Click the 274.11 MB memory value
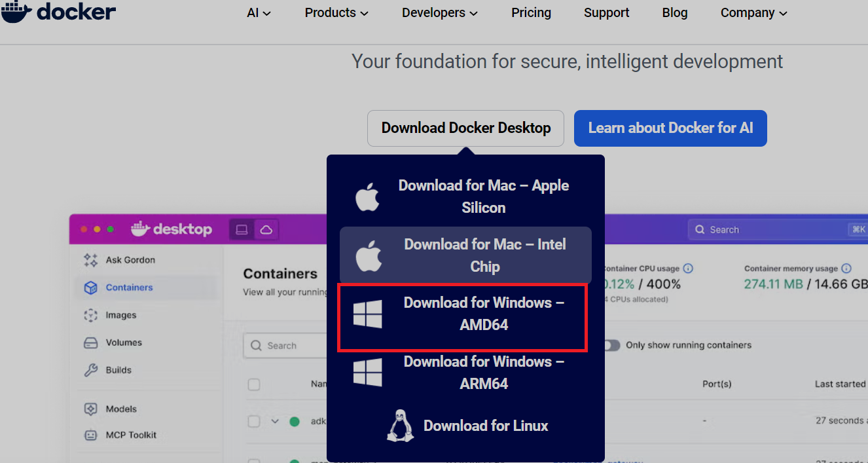 pyautogui.click(x=774, y=284)
